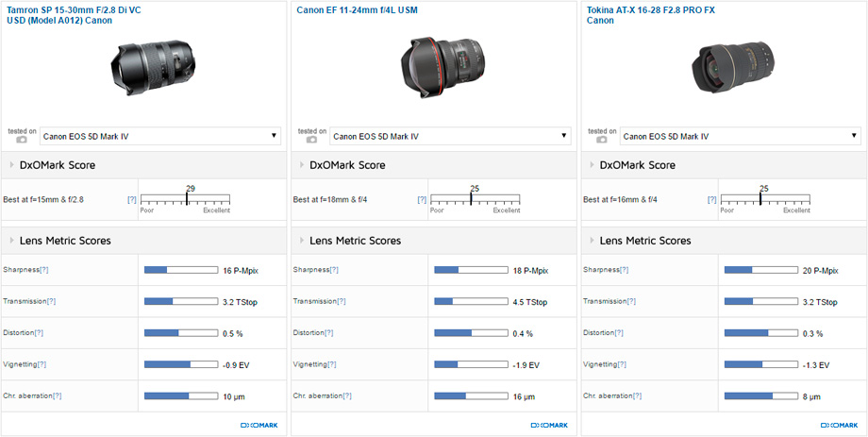
Task: Click Tamron's 16 P-Mpix sharpness value
Action: point(241,271)
